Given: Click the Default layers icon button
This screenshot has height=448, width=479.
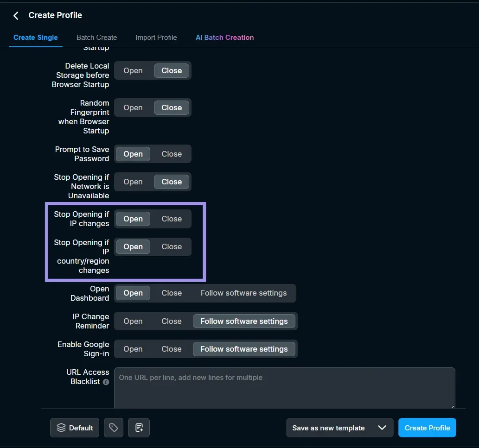Looking at the screenshot, I should tap(75, 428).
